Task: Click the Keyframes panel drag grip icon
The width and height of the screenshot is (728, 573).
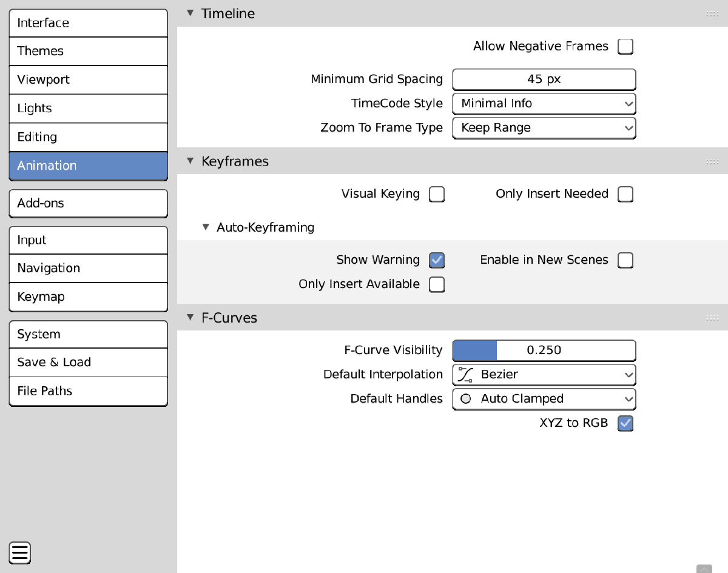Action: [x=712, y=162]
